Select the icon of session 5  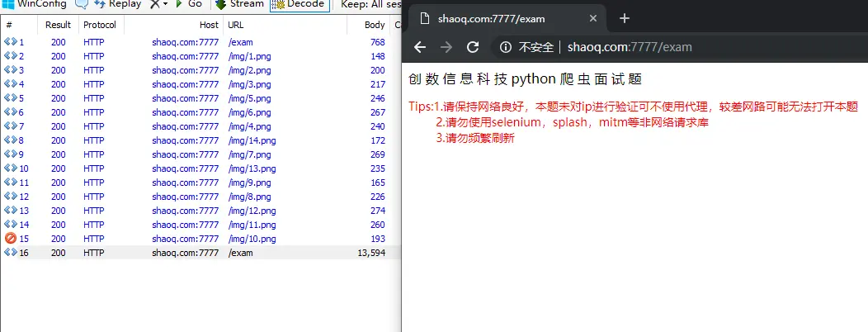coord(10,98)
